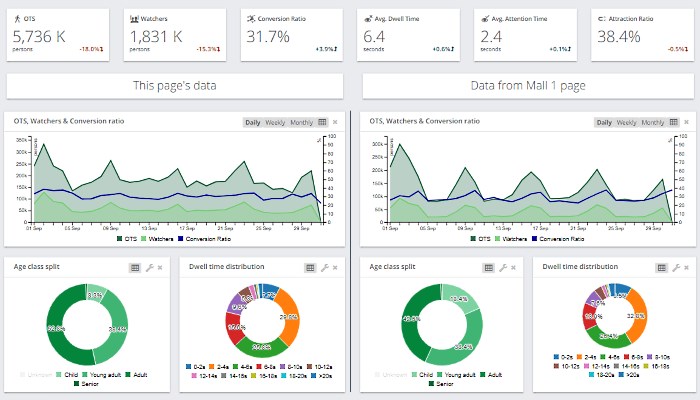This screenshot has height=400, width=700.
Task: Click the "This page's data" header
Action: (x=175, y=86)
